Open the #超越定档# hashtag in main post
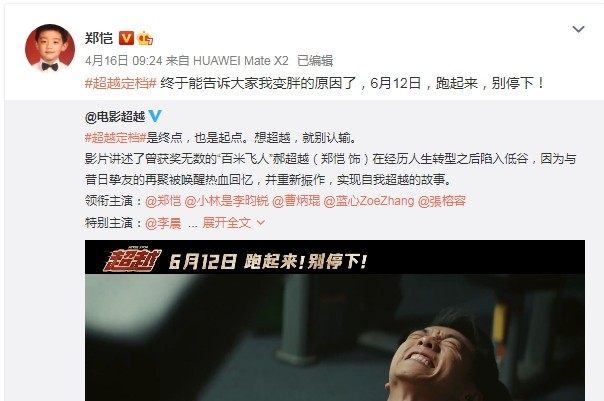 click(x=121, y=83)
